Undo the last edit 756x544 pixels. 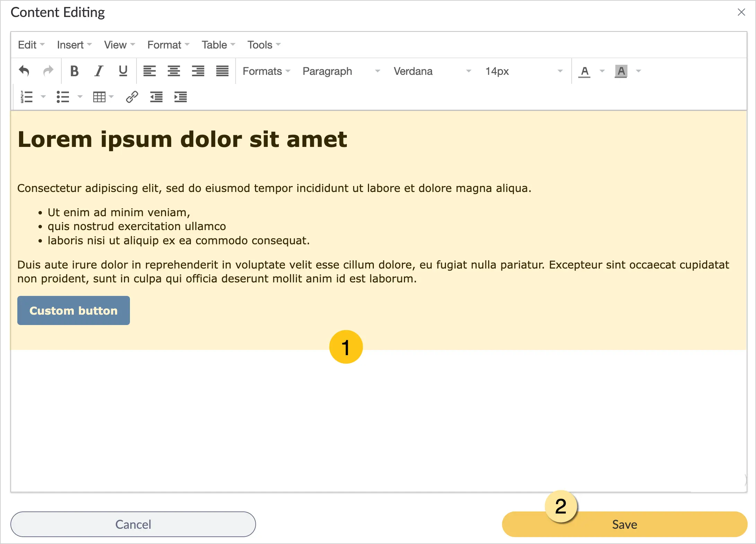pyautogui.click(x=24, y=71)
